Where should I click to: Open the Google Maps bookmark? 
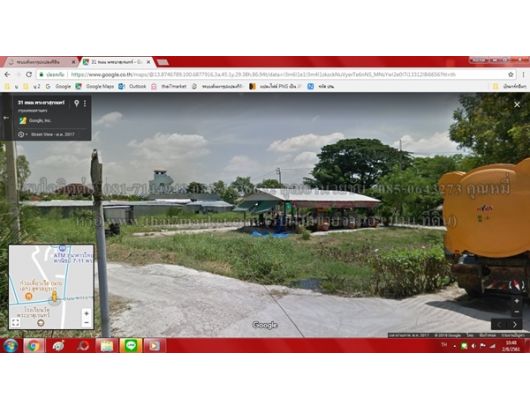95,86
